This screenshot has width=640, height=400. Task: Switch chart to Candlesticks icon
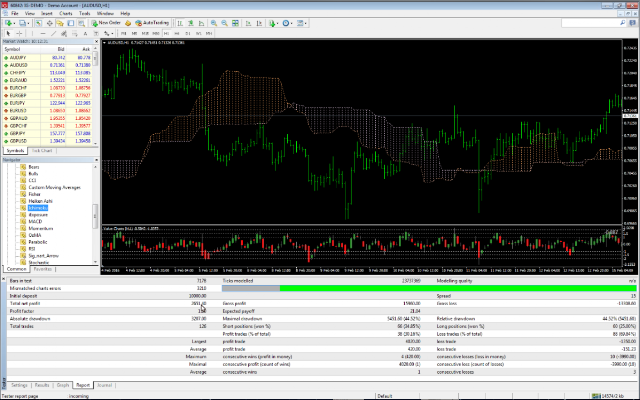(x=191, y=23)
